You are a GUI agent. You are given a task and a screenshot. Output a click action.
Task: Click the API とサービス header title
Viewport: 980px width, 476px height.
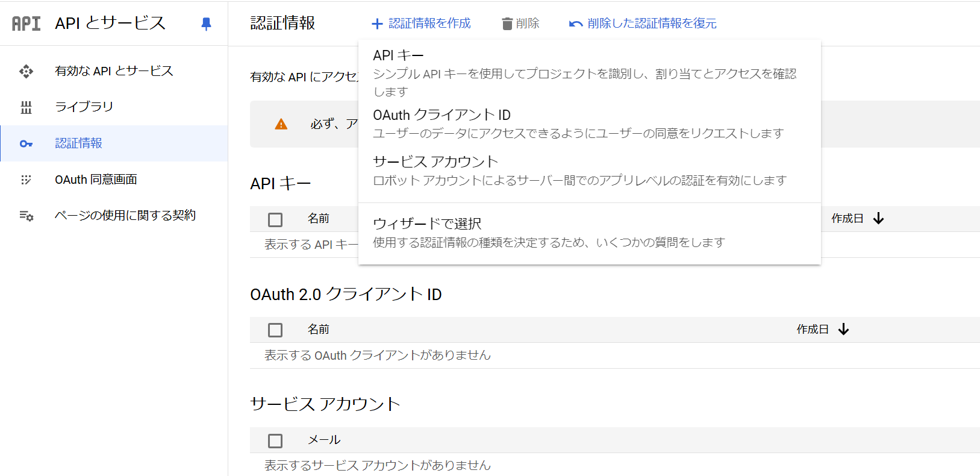[x=110, y=23]
